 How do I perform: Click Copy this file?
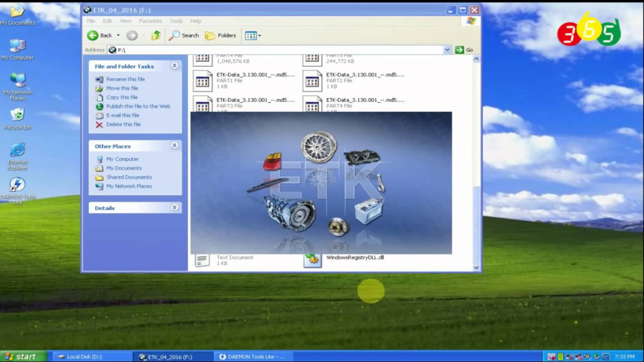point(122,97)
